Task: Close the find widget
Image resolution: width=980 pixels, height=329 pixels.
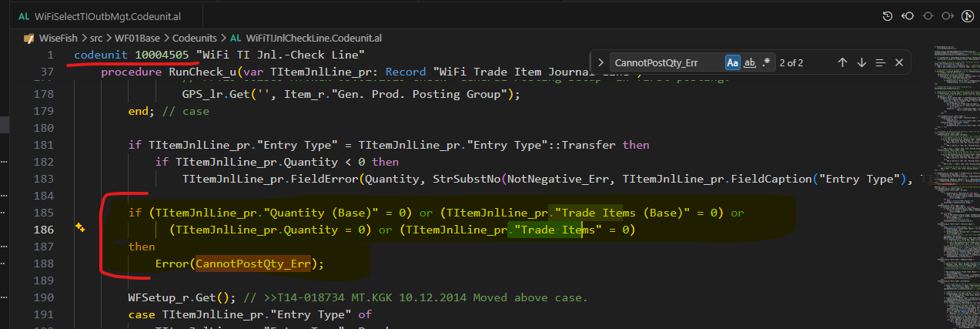Action: coord(898,62)
